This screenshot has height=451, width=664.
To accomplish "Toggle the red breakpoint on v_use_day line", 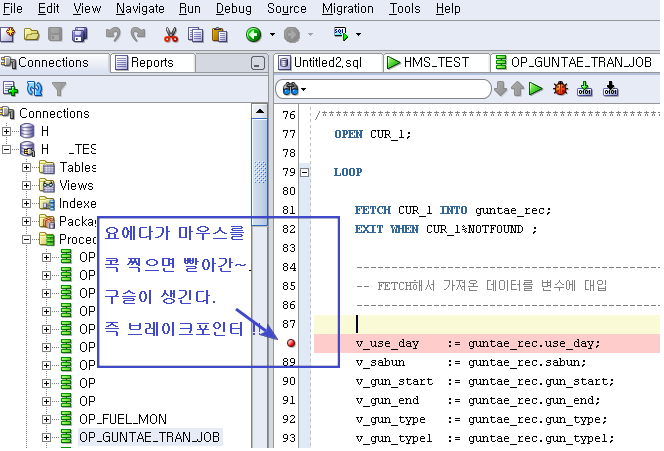I will (x=291, y=344).
